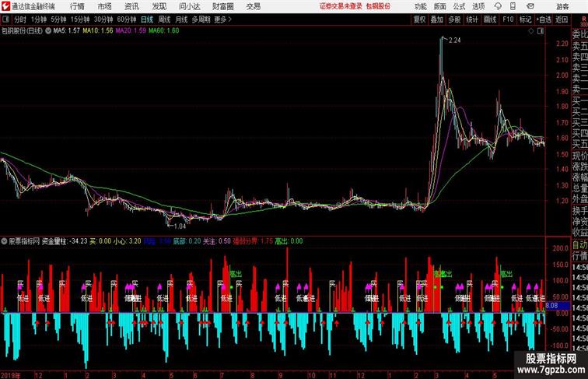
Task: Click the MA5: 1.57 indicator label
Action: pos(66,31)
